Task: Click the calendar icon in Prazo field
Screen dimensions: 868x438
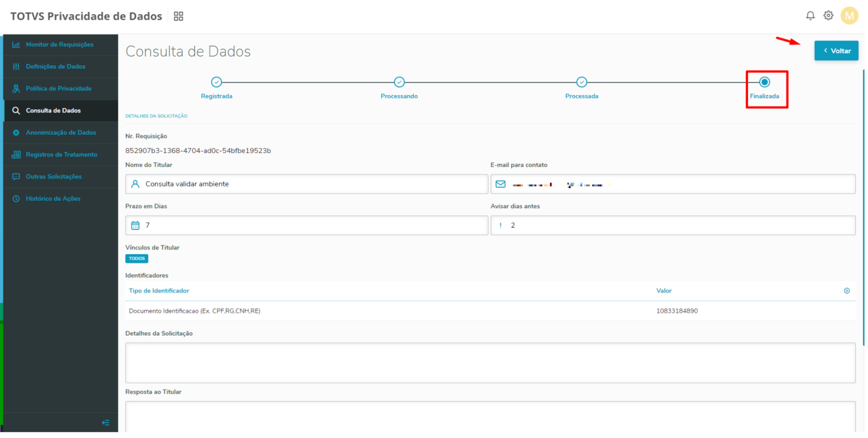Action: 135,225
